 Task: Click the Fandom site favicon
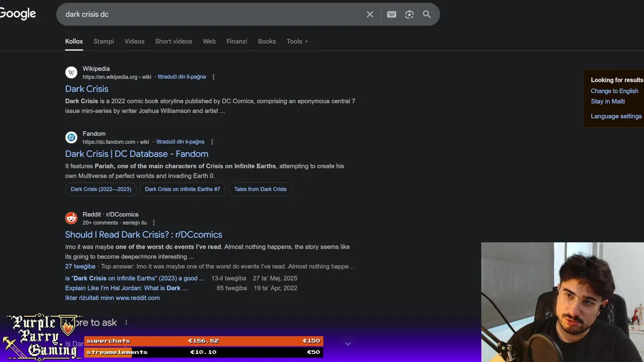(71, 137)
